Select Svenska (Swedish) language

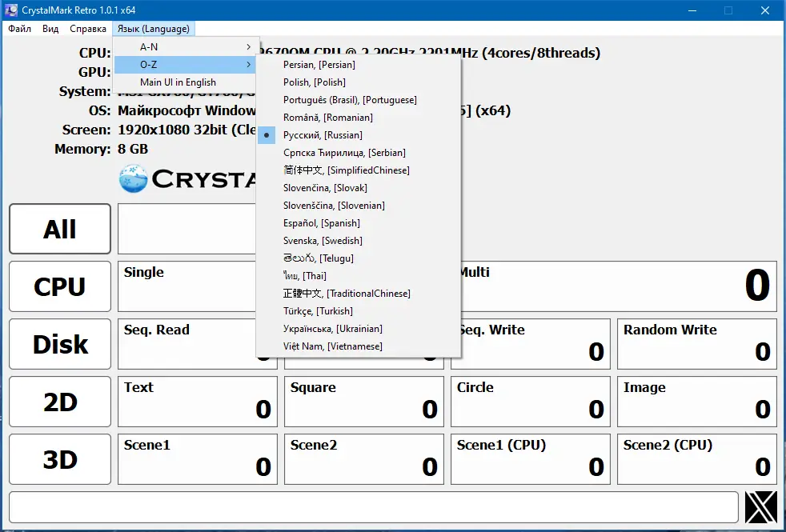[x=359, y=241]
